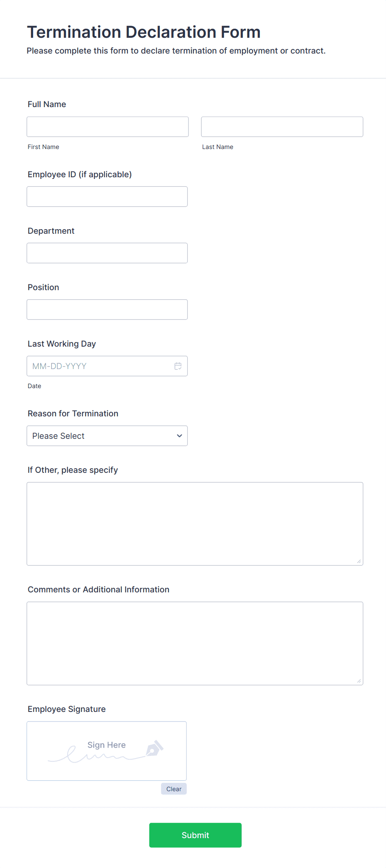Click the Termination Declaration Form heading
Viewport: 386px width, 868px height.
pos(144,32)
